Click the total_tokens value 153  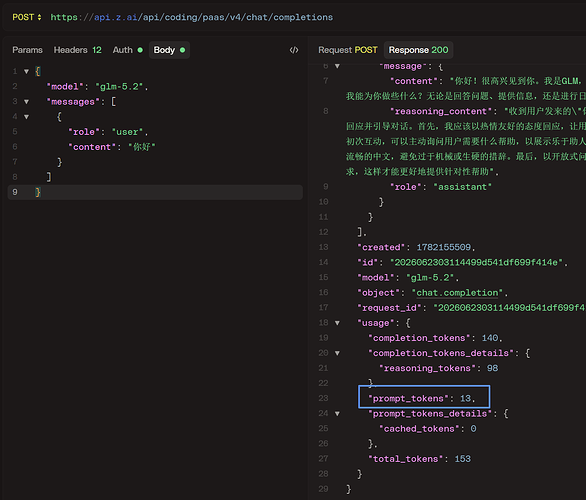click(462, 459)
